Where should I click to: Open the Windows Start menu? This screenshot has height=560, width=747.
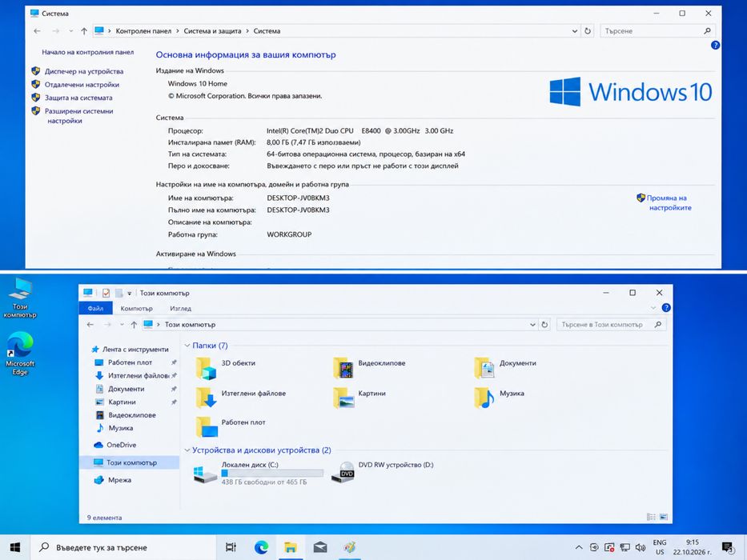pyautogui.click(x=15, y=547)
